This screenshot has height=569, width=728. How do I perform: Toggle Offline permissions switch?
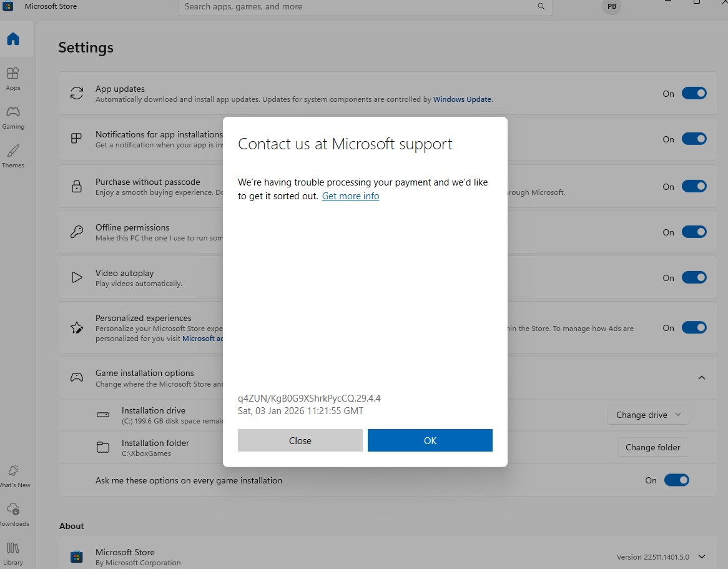[x=694, y=232]
